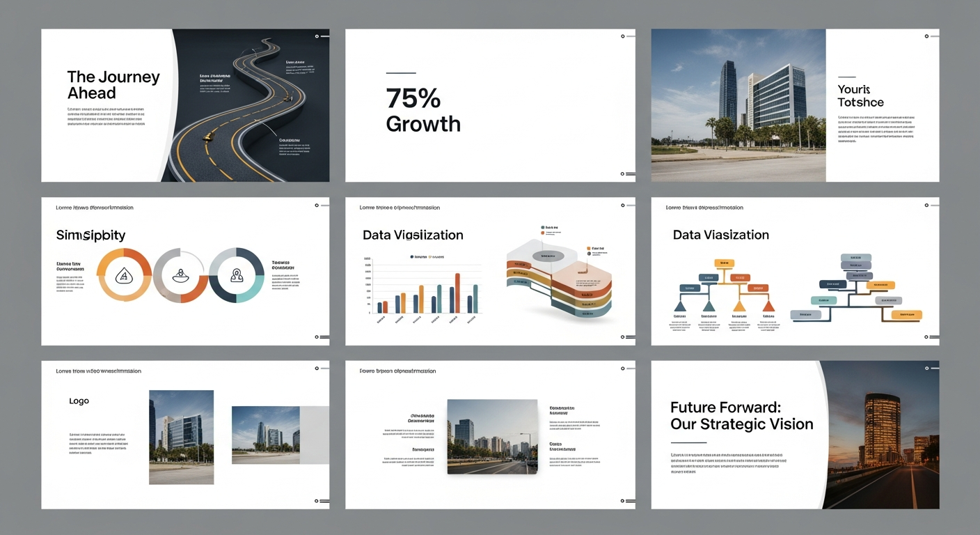Click the Data Visualization heading with the flowchart

click(x=720, y=235)
